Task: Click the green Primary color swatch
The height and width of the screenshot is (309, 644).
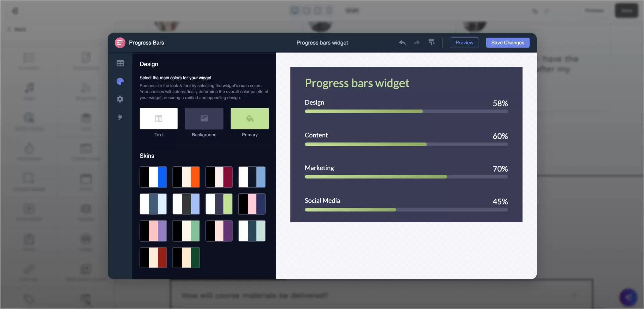Action: click(x=250, y=118)
